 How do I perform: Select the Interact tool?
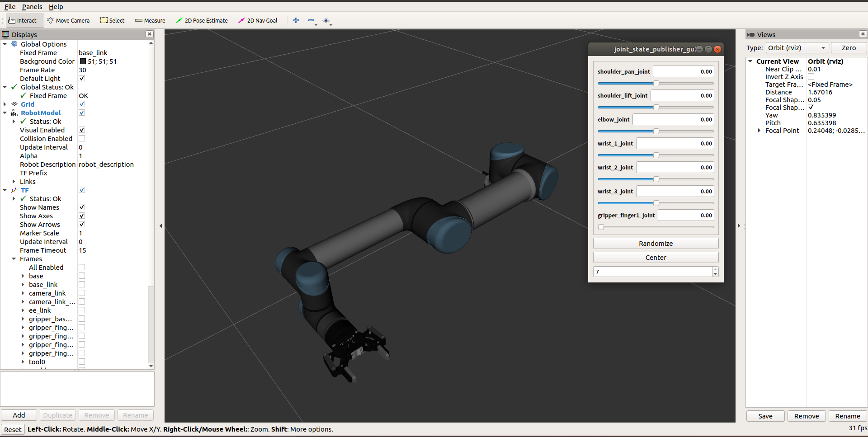[24, 20]
